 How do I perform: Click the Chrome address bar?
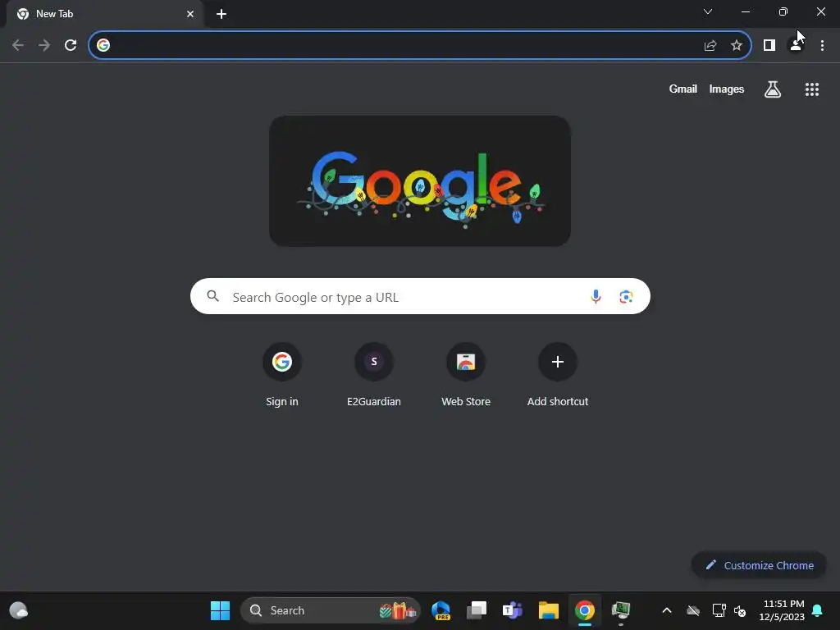point(420,46)
